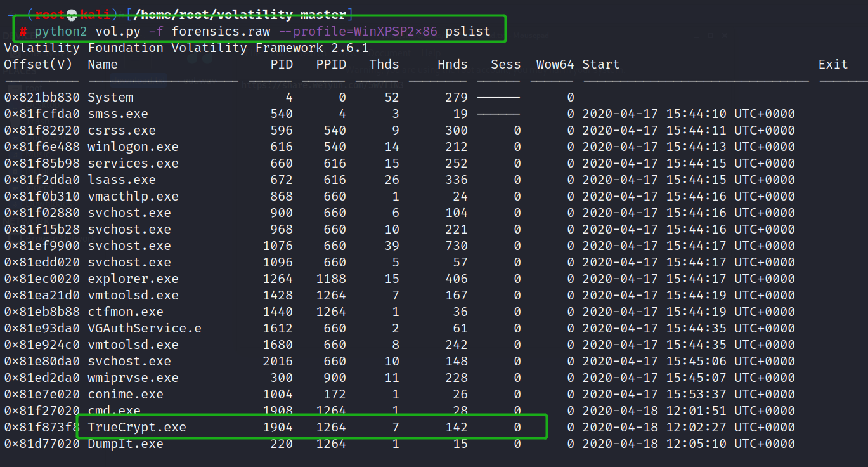Click the offset 0×81ec0020 of explorer.exe
This screenshot has height=467, width=868.
point(42,279)
